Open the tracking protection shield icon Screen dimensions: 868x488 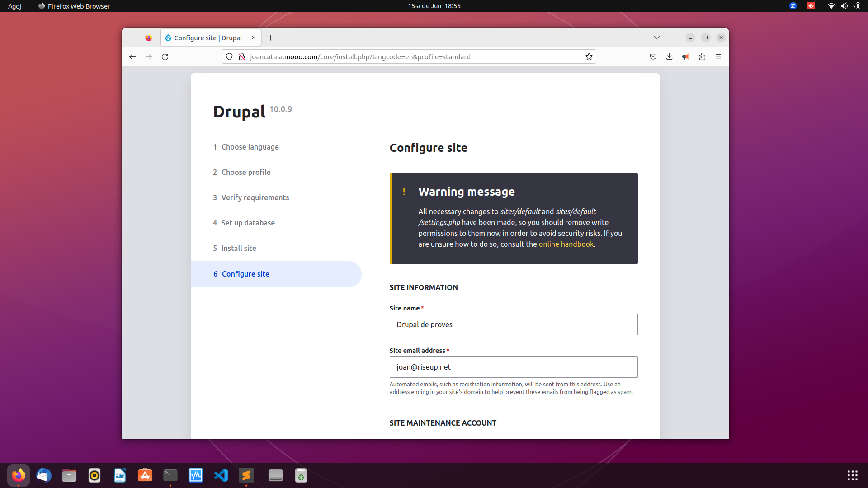pyautogui.click(x=229, y=56)
